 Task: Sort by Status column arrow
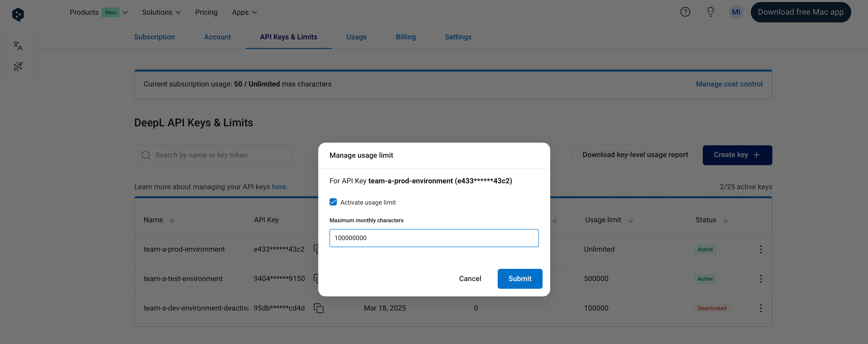pyautogui.click(x=725, y=220)
